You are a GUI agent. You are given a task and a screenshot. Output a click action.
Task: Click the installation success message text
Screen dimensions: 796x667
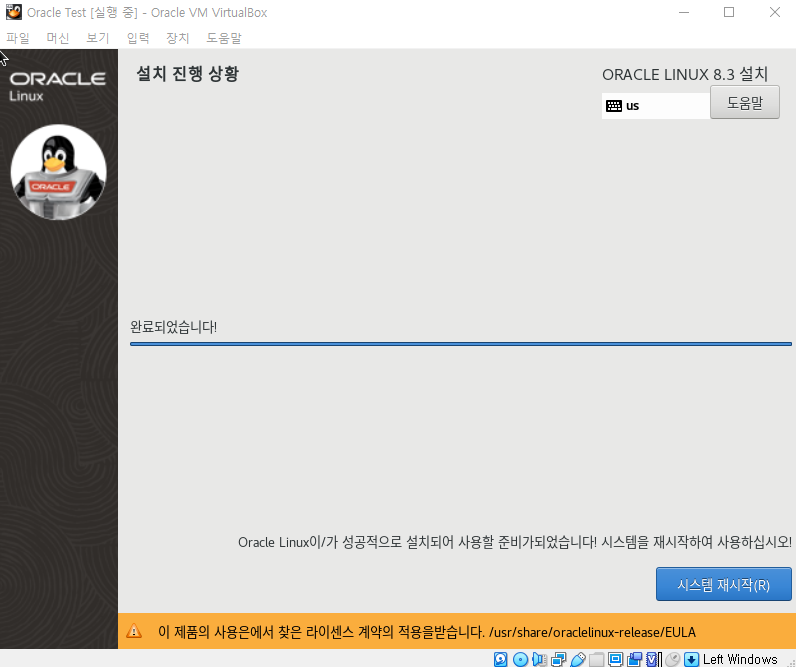click(x=515, y=542)
